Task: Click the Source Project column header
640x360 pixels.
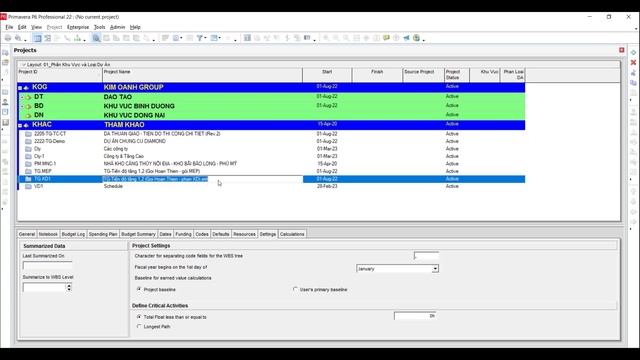Action: pos(423,75)
